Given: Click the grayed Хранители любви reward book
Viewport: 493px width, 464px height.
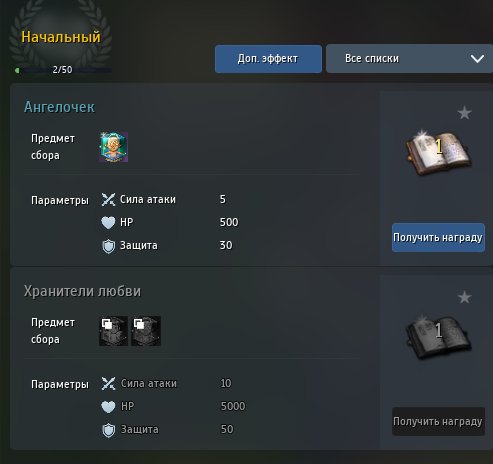Looking at the screenshot, I should [438, 336].
